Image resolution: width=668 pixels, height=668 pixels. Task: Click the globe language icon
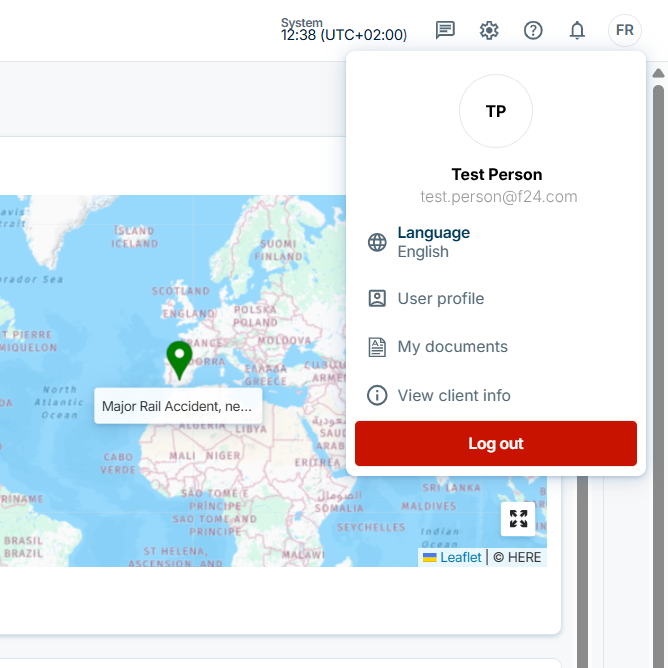pos(377,242)
